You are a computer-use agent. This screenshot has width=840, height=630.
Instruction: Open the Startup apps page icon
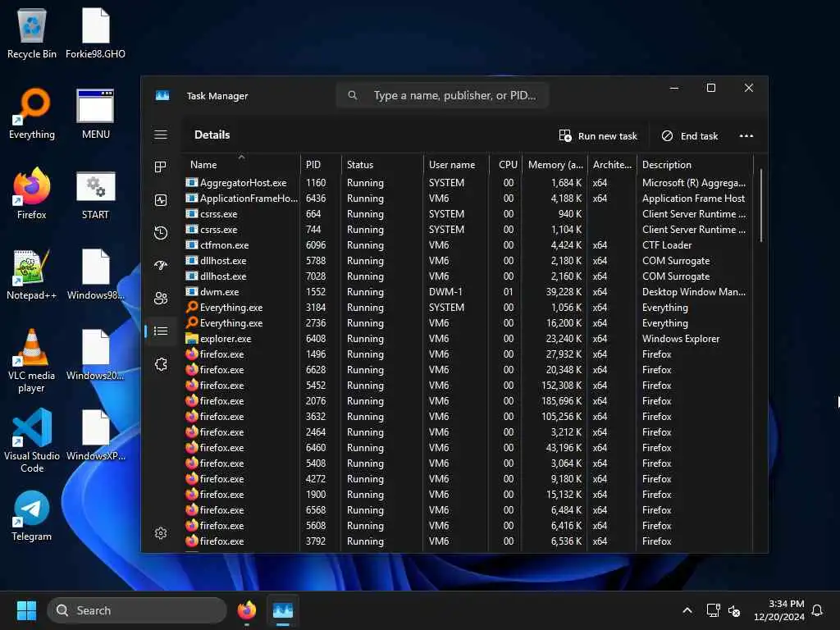pyautogui.click(x=161, y=266)
